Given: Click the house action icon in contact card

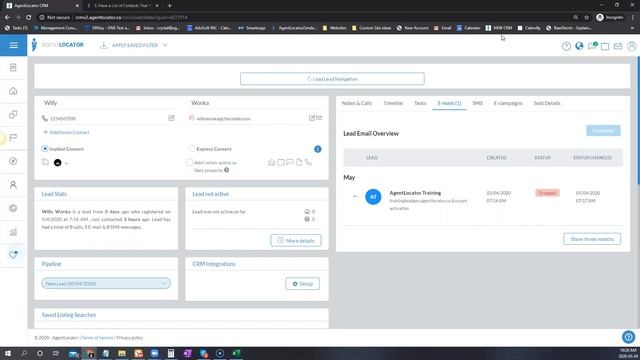Looking at the screenshot, I should pos(271,162).
